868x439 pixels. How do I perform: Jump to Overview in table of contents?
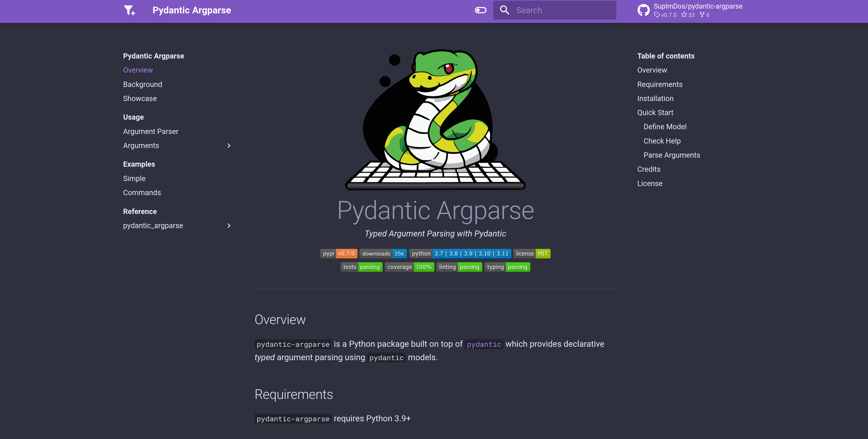tap(652, 70)
